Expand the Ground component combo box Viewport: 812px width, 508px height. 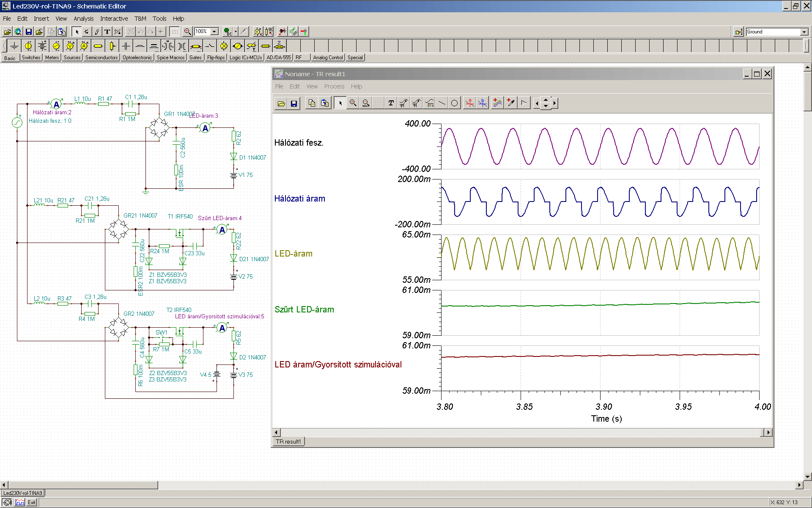pos(804,32)
